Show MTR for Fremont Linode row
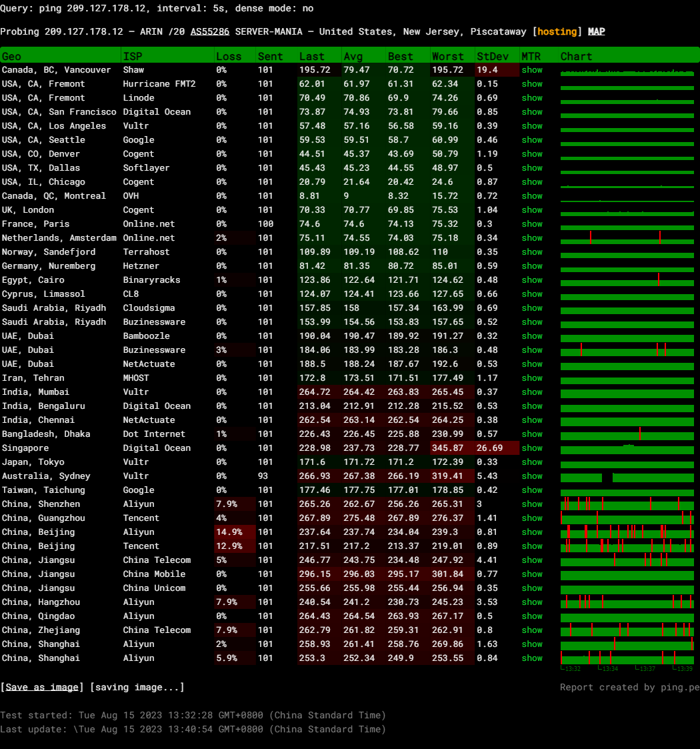 [x=532, y=98]
